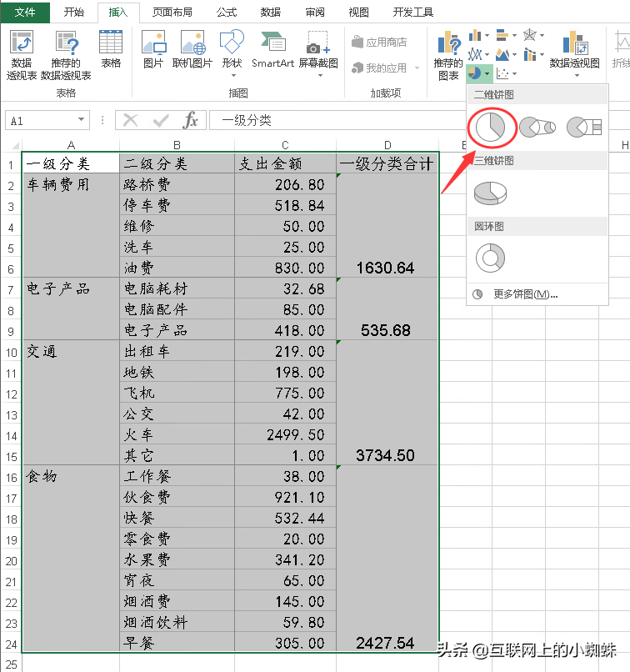Image resolution: width=630 pixels, height=672 pixels.
Task: Expand the bar chart dropdown arrow
Action: 514,36
